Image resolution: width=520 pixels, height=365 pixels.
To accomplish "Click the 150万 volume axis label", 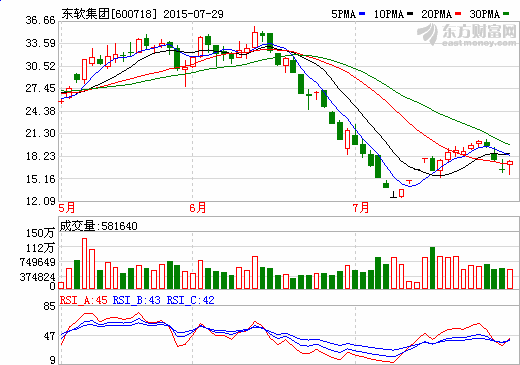I will click(x=41, y=233).
